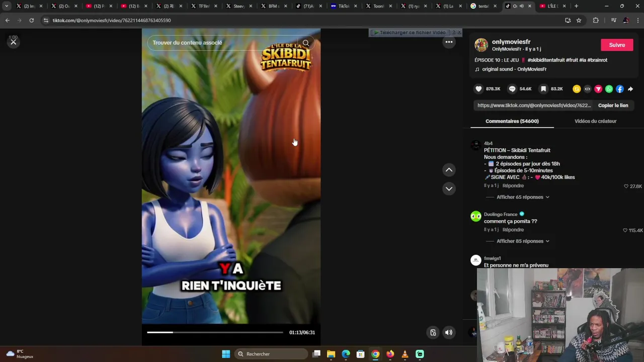
Task: Open the weather widget showing 8°C
Action: point(20,354)
